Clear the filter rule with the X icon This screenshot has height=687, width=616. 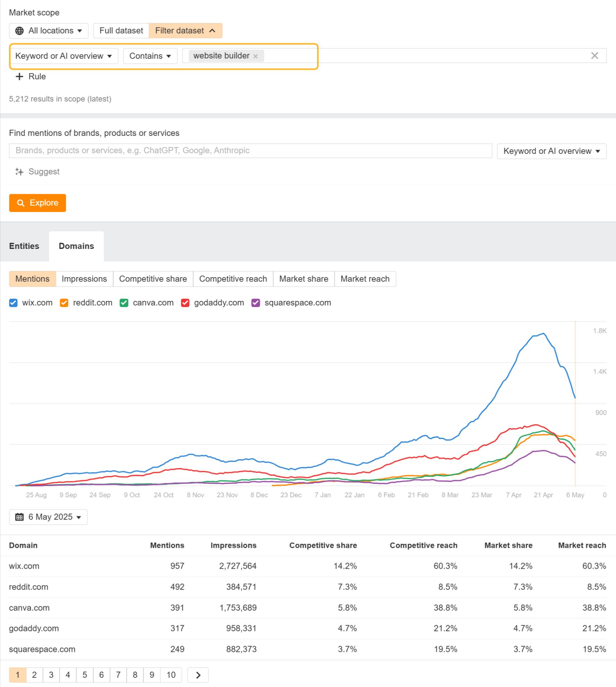tap(594, 56)
